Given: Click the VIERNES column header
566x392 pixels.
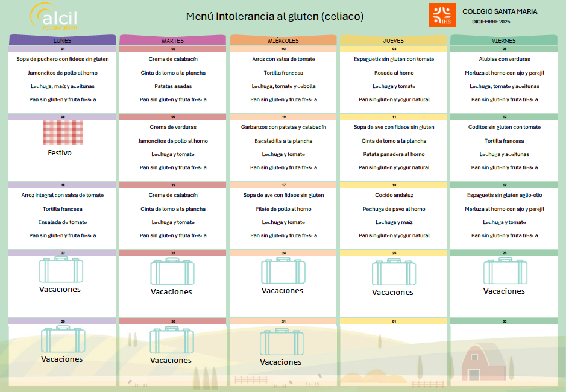Looking at the screenshot, I should [x=504, y=40].
